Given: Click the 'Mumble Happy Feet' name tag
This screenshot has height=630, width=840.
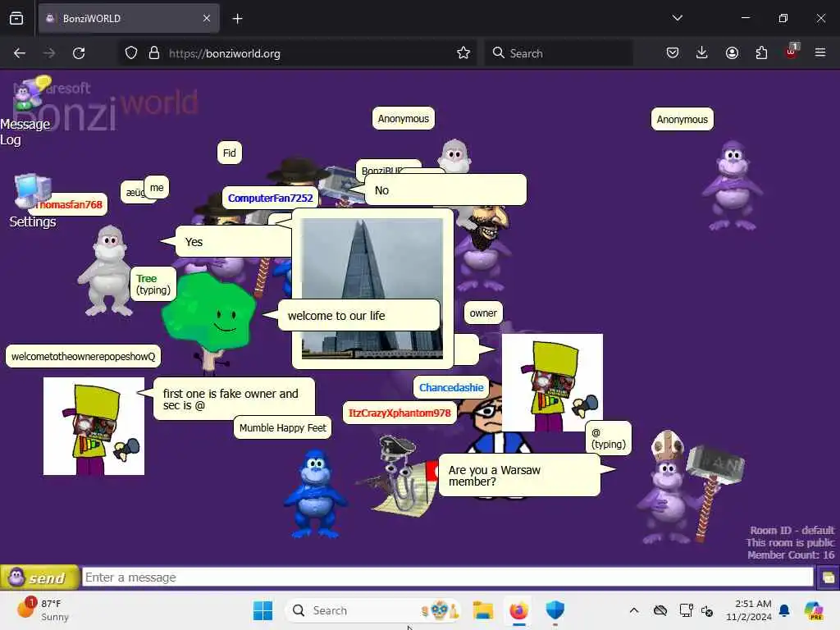Looking at the screenshot, I should [282, 427].
